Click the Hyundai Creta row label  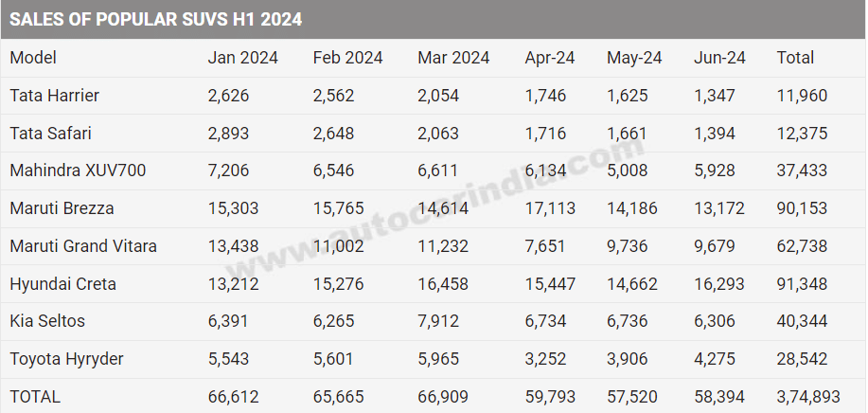tap(61, 283)
